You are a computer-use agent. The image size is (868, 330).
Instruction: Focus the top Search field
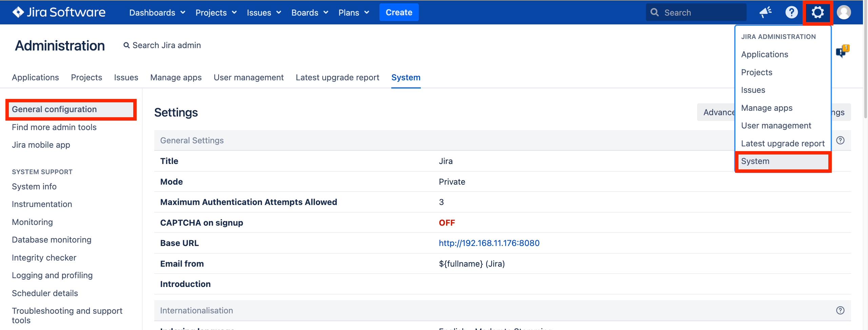696,13
